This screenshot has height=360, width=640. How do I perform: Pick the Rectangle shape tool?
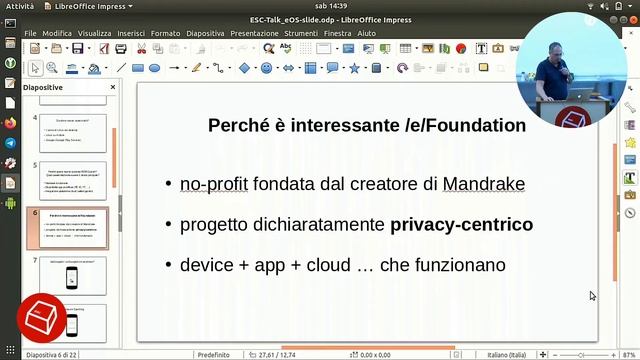pos(138,68)
